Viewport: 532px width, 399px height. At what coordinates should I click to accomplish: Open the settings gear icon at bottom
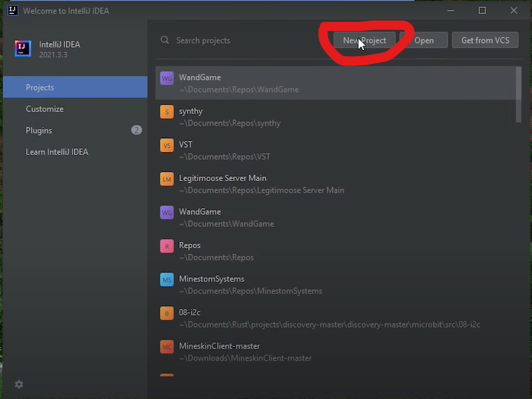[x=19, y=384]
